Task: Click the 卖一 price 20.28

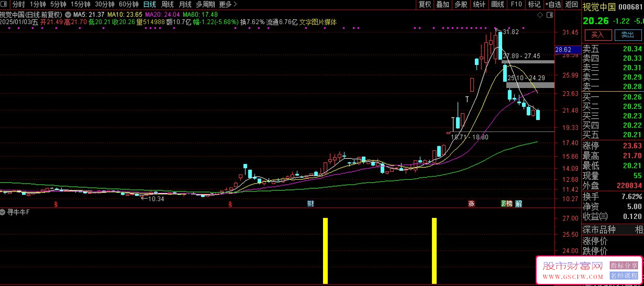Action: pyautogui.click(x=632, y=86)
